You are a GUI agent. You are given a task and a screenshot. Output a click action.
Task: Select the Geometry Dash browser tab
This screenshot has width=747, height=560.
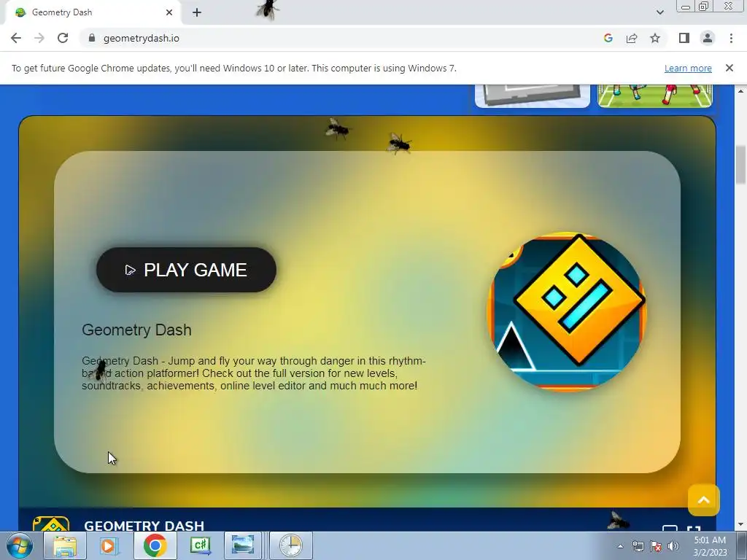coord(93,12)
